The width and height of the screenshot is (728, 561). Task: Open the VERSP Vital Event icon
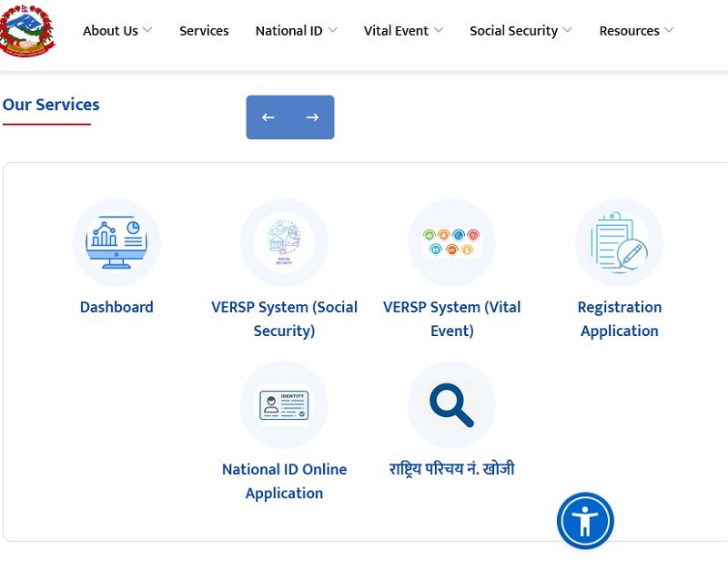[451, 242]
